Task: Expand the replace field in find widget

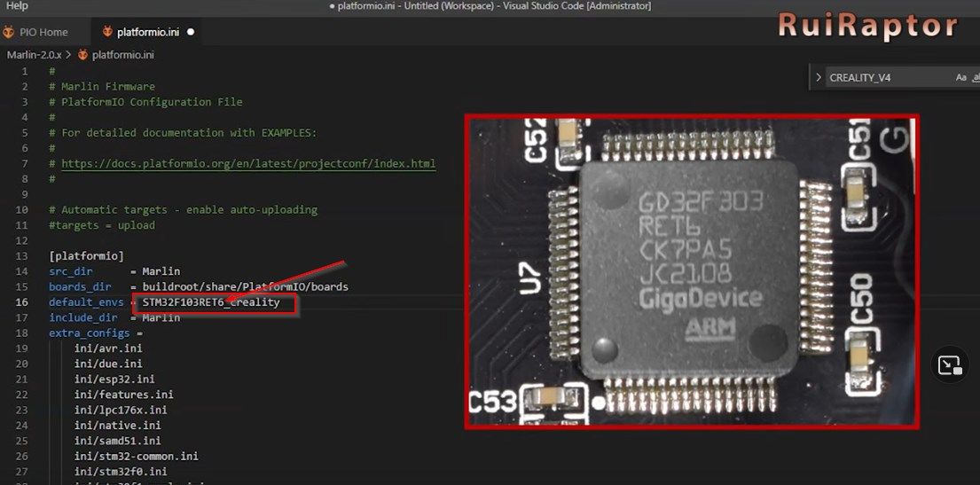Action: 818,78
